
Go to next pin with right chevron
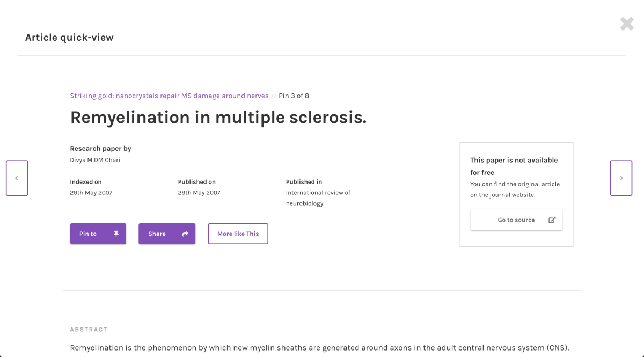pyautogui.click(x=621, y=178)
